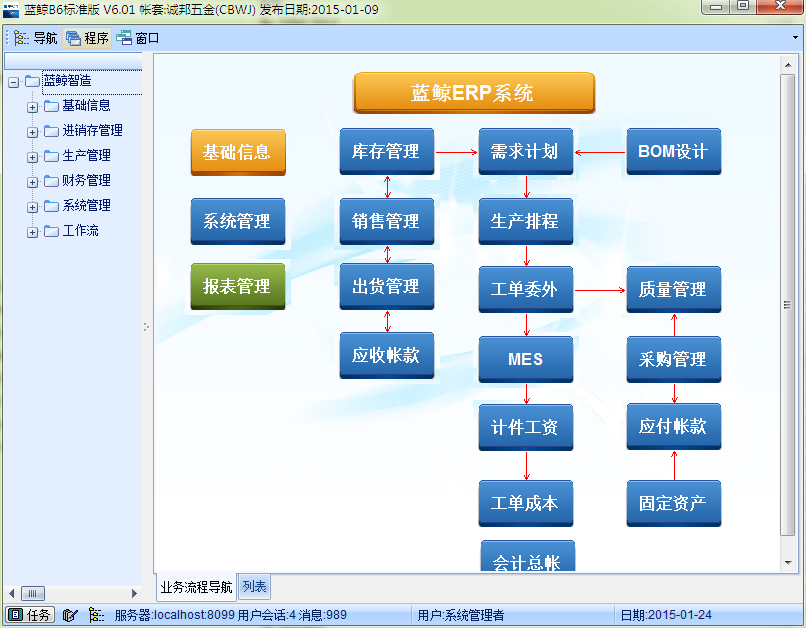The image size is (806, 628).
Task: Select the 业务流程导航 tab
Action: point(196,587)
